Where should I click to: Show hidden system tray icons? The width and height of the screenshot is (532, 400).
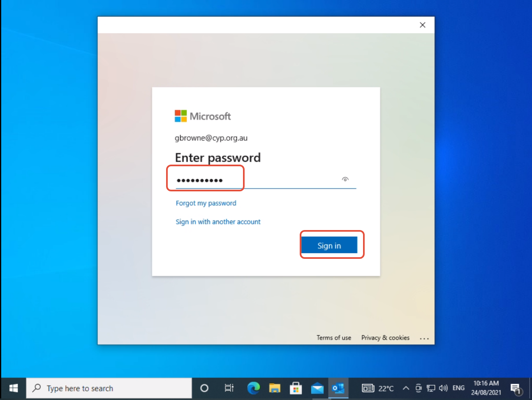click(x=406, y=388)
